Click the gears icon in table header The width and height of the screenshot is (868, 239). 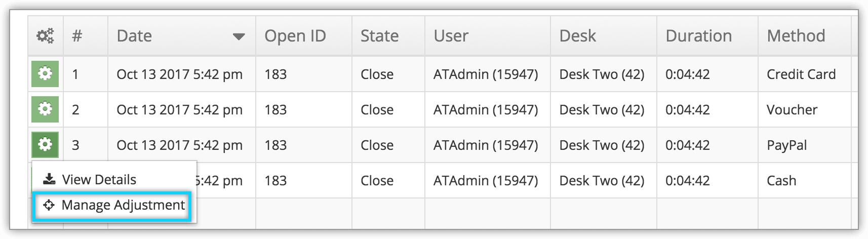click(x=46, y=36)
